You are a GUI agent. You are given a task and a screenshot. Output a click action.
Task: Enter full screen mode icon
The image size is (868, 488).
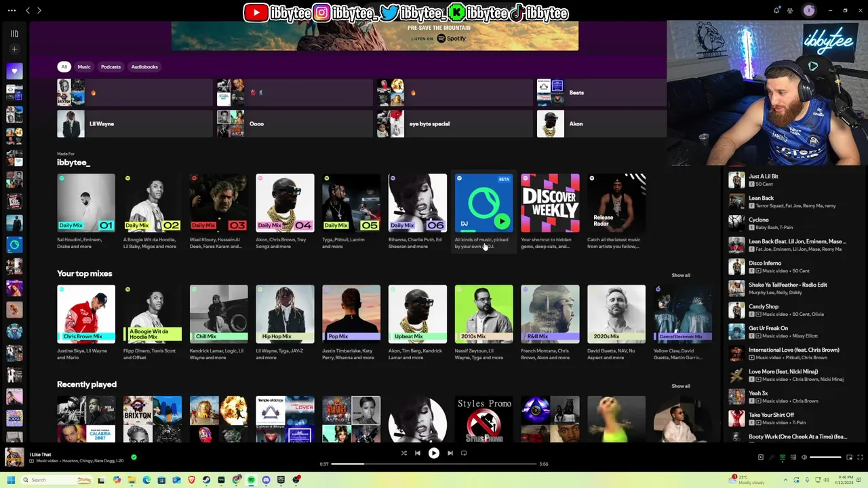click(x=860, y=457)
